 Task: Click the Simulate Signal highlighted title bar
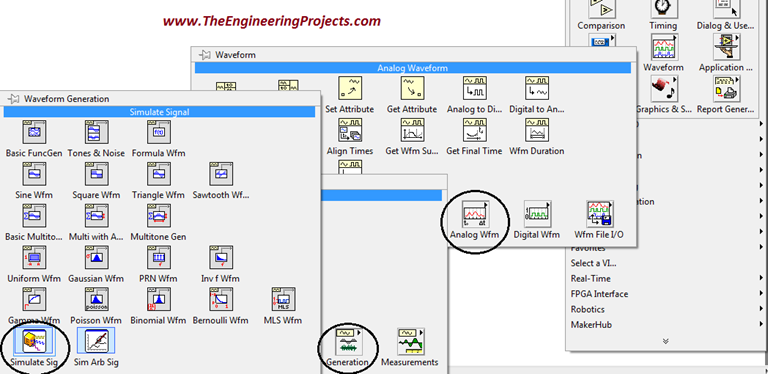click(159, 112)
